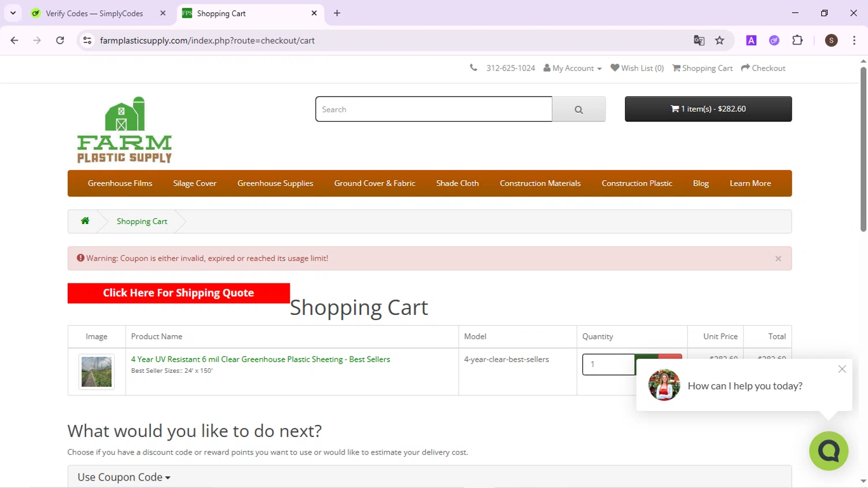The image size is (868, 488).
Task: Click the 'How can I help you today?' message
Action: point(745,386)
